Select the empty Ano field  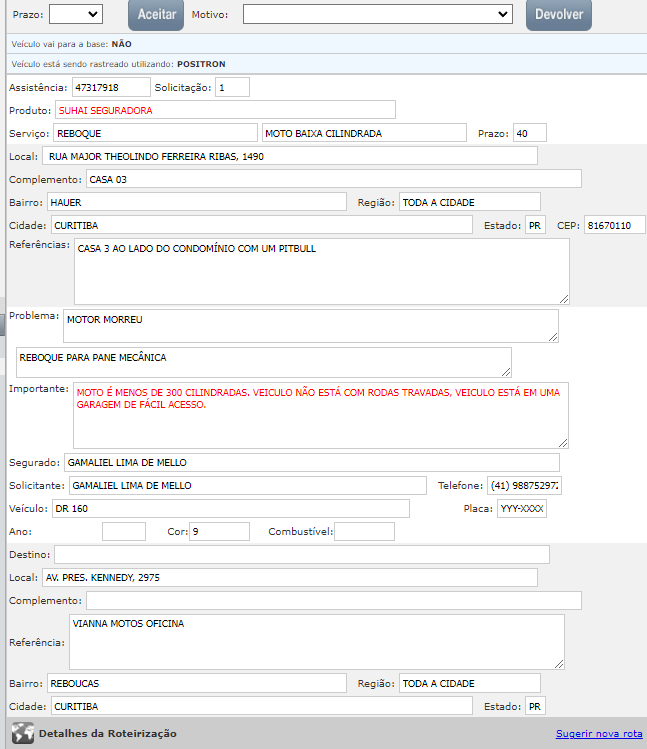pos(124,532)
